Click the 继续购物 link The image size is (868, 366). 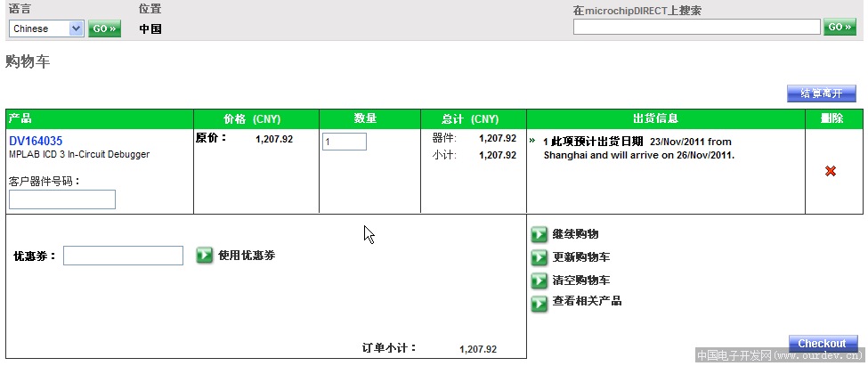tap(575, 234)
